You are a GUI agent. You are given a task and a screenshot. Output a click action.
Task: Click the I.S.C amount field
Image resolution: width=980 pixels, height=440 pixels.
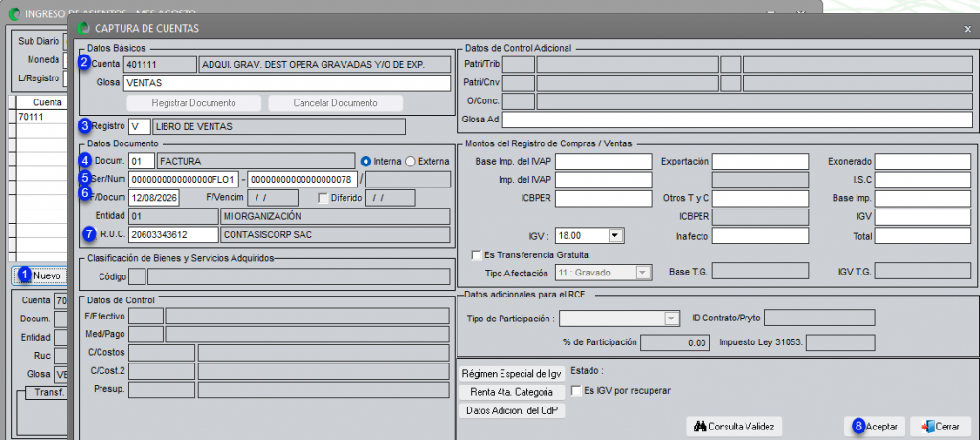(x=924, y=181)
